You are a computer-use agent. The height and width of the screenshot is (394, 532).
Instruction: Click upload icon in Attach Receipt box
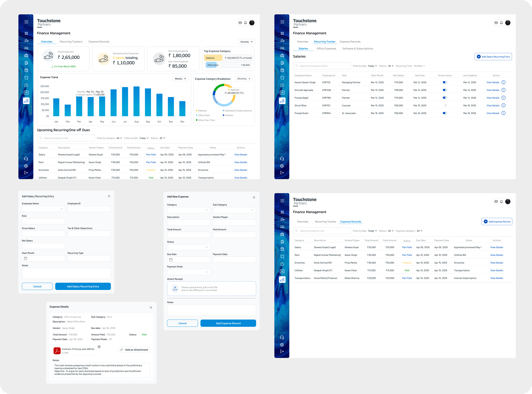[175, 289]
